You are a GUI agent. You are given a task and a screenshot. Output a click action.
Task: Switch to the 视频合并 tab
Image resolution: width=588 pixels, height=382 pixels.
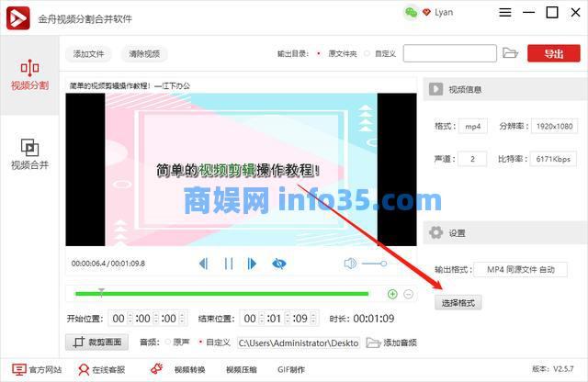click(x=29, y=153)
